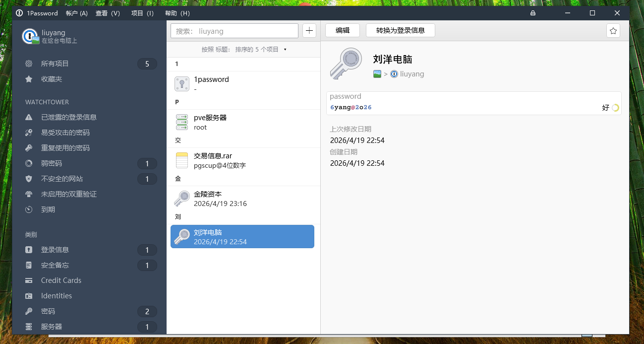The height and width of the screenshot is (344, 644).
Task: Click the 安全备忘 note icon
Action: click(29, 265)
